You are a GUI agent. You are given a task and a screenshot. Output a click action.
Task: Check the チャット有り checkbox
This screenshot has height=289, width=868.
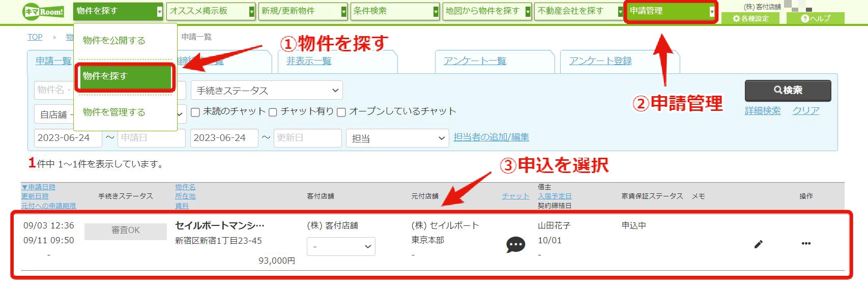coord(273,112)
